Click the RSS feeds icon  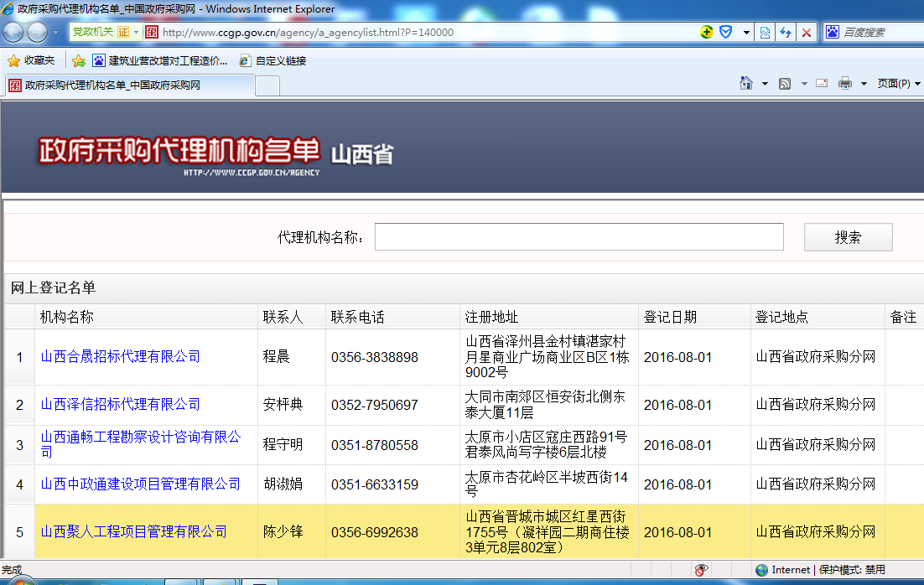[784, 84]
